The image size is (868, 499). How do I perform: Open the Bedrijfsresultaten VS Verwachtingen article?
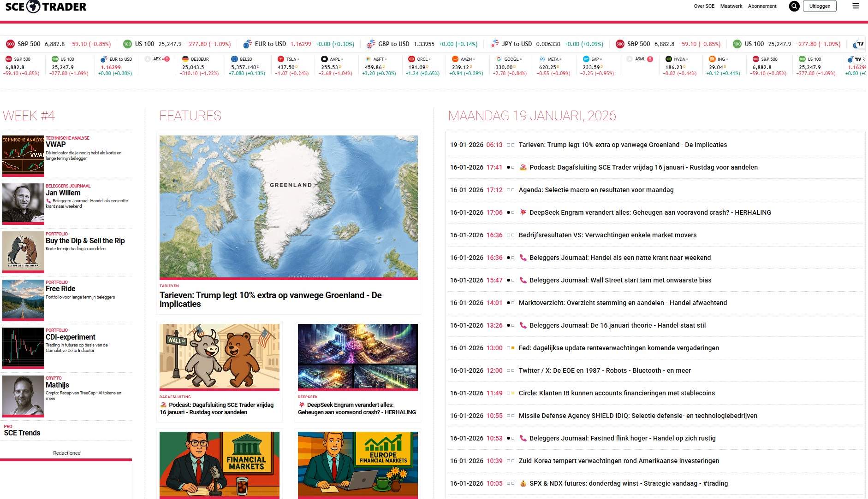[607, 235]
